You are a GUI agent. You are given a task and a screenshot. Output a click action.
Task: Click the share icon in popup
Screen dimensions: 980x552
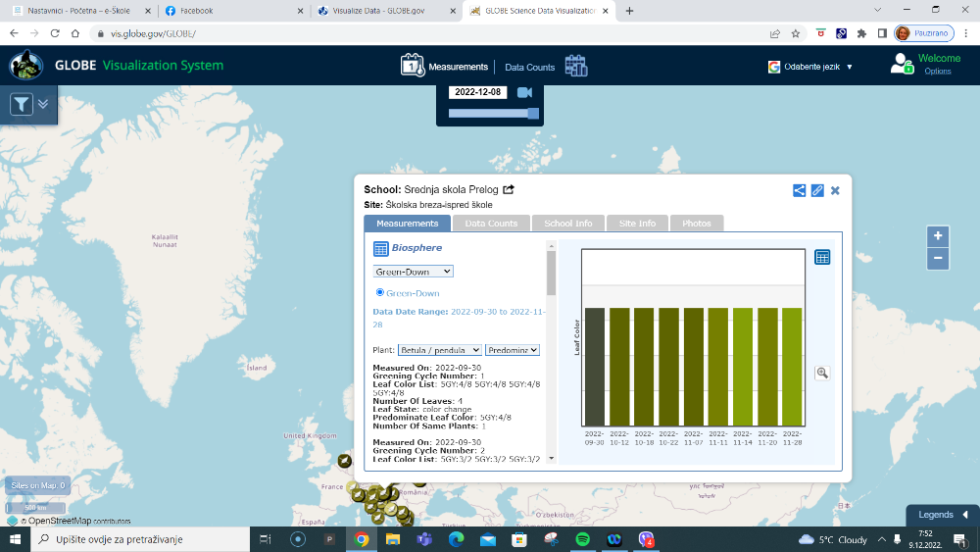click(799, 190)
